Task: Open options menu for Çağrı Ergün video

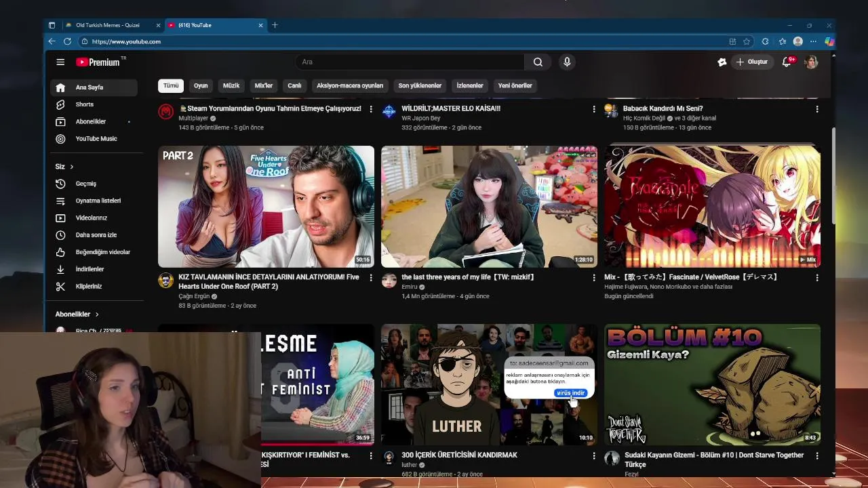Action: pyautogui.click(x=371, y=277)
